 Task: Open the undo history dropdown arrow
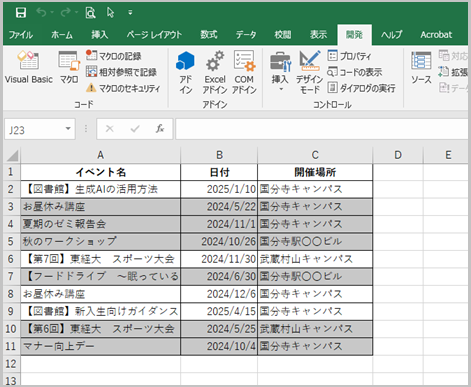tap(52, 13)
